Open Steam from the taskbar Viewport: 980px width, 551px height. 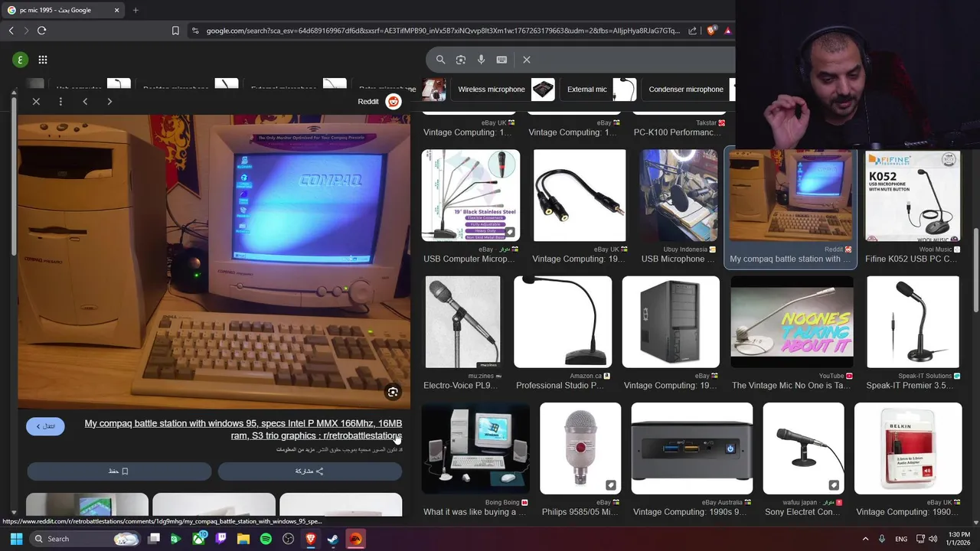point(332,539)
